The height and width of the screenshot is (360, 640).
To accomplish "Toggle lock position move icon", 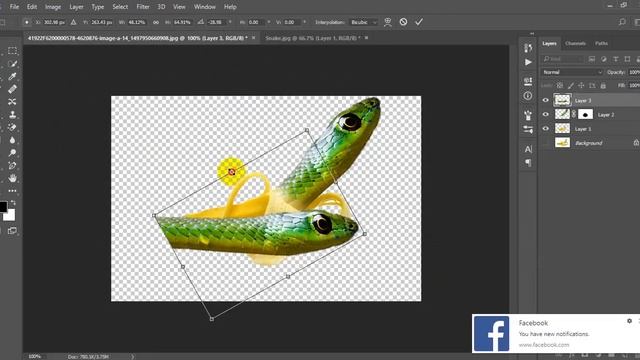I will click(581, 85).
